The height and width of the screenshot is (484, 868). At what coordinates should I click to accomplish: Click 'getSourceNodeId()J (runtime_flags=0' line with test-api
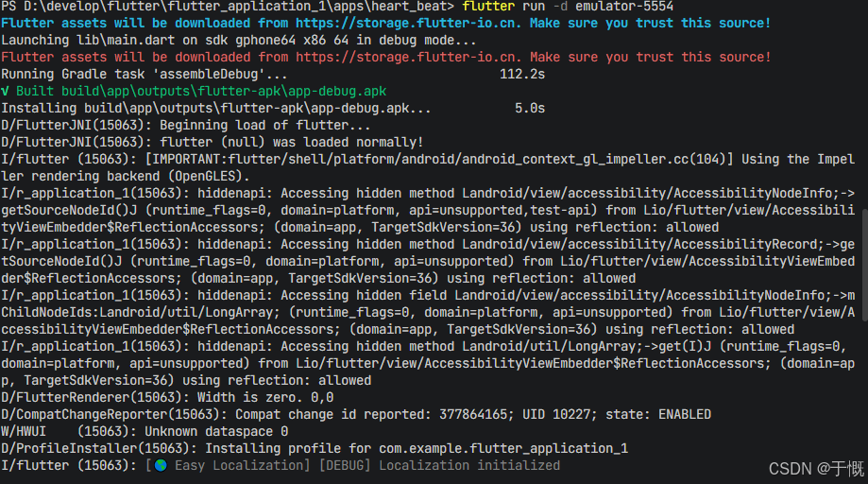coord(427,211)
